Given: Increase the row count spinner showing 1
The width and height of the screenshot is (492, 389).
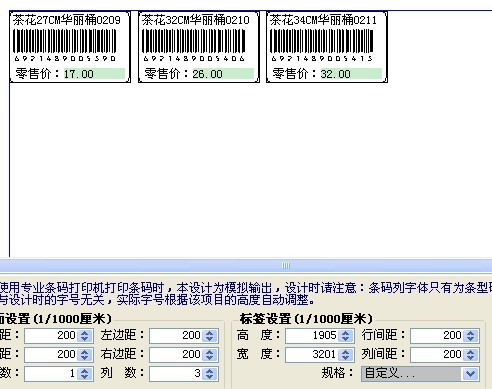Looking at the screenshot, I should pos(84,370).
